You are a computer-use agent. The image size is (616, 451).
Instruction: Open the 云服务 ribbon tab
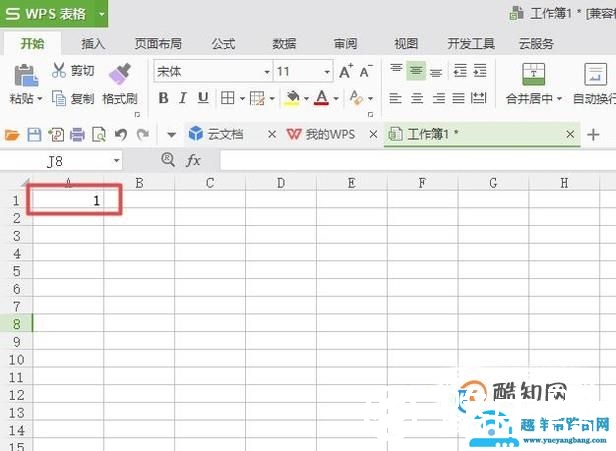(536, 43)
